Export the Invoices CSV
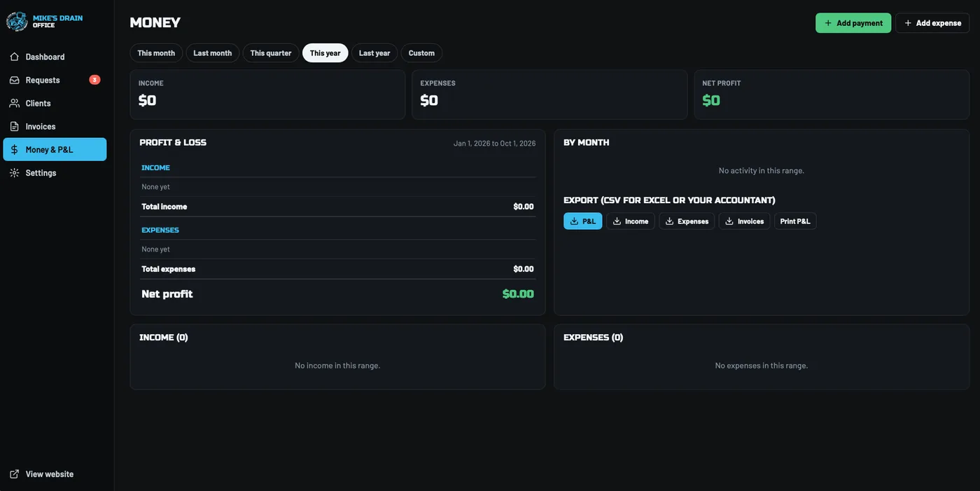 tap(744, 221)
